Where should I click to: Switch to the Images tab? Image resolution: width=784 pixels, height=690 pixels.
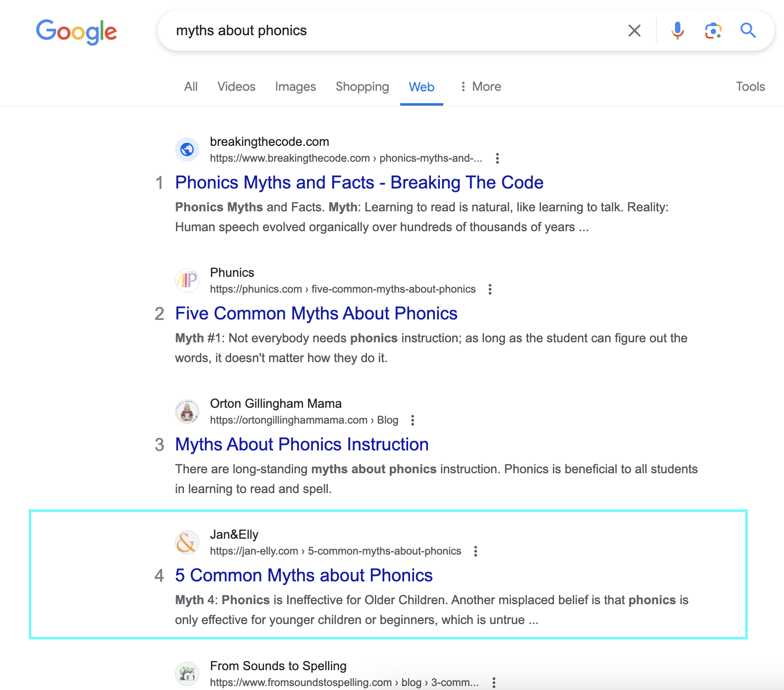(x=295, y=86)
